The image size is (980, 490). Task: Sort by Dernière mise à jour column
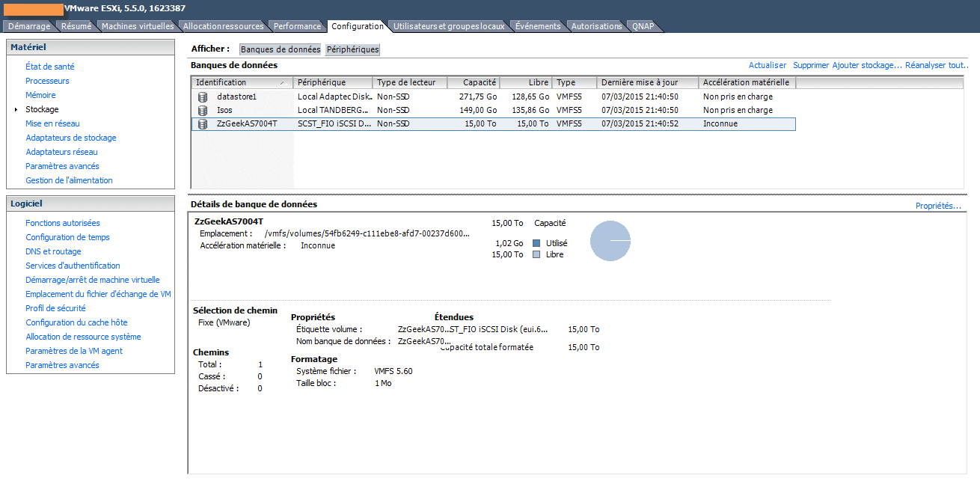pos(648,82)
